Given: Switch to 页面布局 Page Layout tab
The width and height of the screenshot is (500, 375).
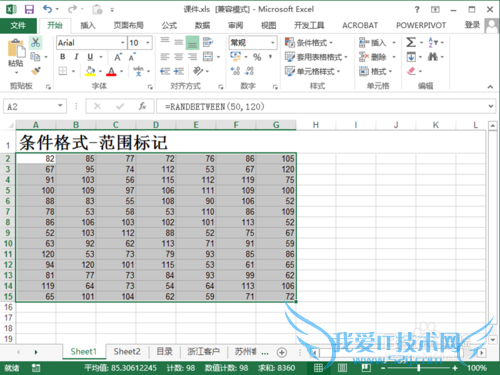Looking at the screenshot, I should [128, 25].
